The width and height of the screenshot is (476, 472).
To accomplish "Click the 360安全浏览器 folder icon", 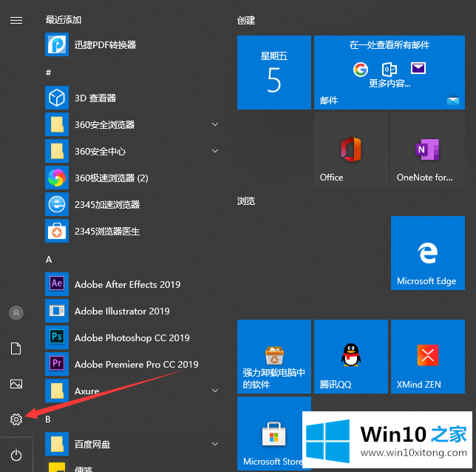I will 57,124.
